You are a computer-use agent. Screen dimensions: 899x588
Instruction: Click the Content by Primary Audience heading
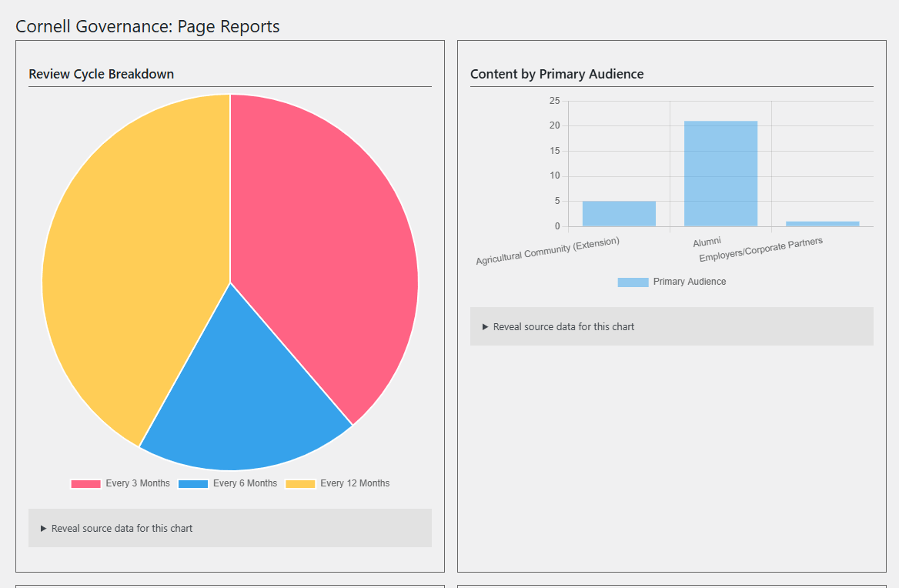[556, 74]
